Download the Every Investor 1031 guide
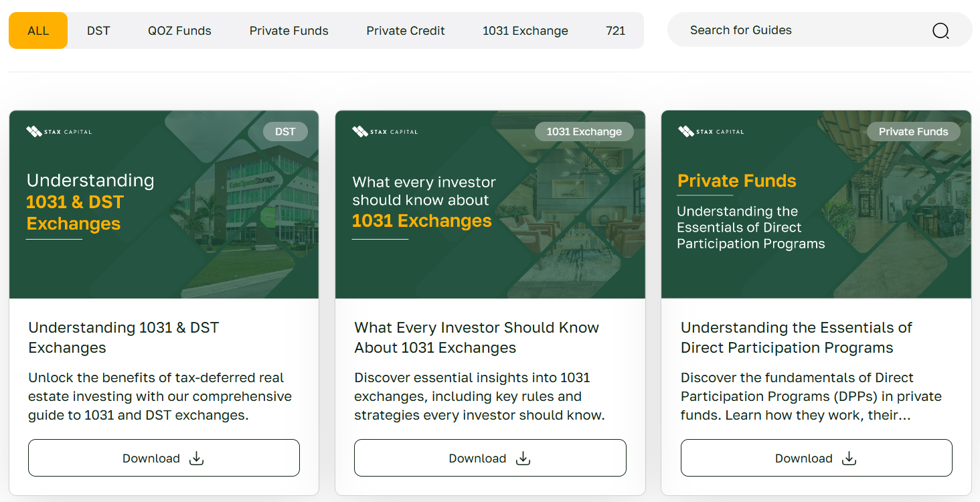The height and width of the screenshot is (502, 980). coord(490,458)
